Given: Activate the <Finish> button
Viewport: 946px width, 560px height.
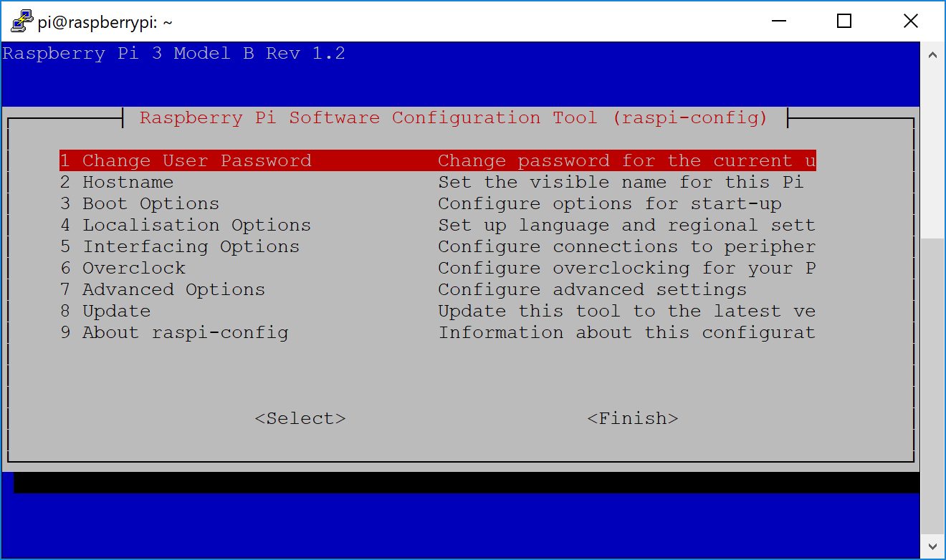Looking at the screenshot, I should (633, 418).
